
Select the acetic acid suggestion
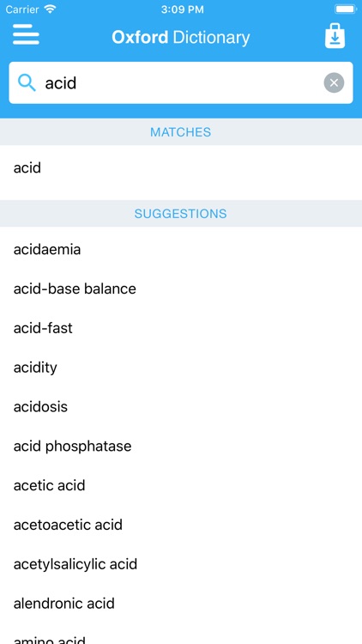(181, 485)
